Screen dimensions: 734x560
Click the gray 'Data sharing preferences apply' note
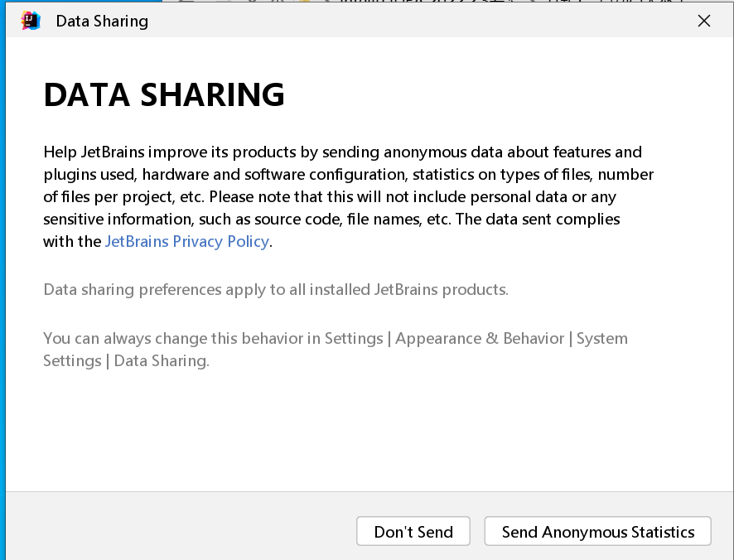275,290
